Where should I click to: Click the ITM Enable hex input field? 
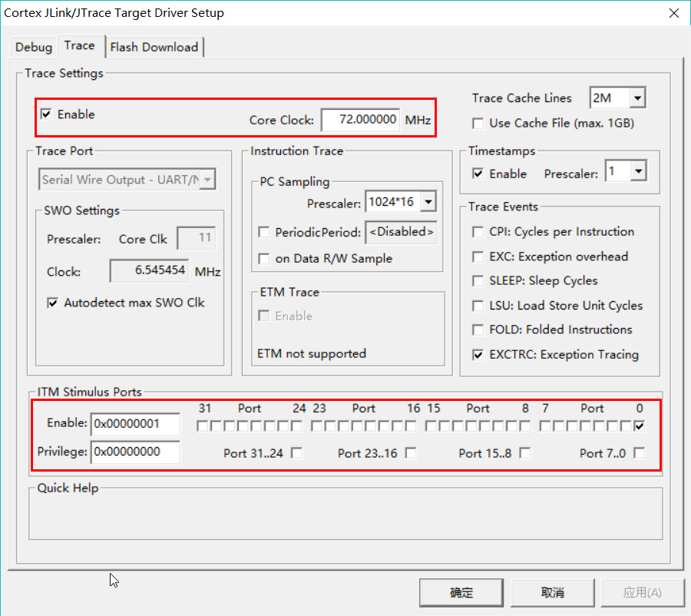[x=135, y=424]
